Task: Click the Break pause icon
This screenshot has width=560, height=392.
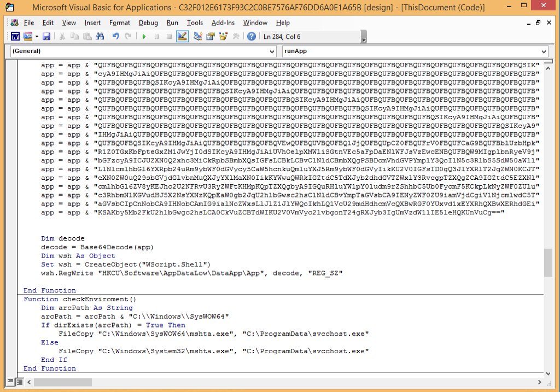Action: click(x=156, y=37)
